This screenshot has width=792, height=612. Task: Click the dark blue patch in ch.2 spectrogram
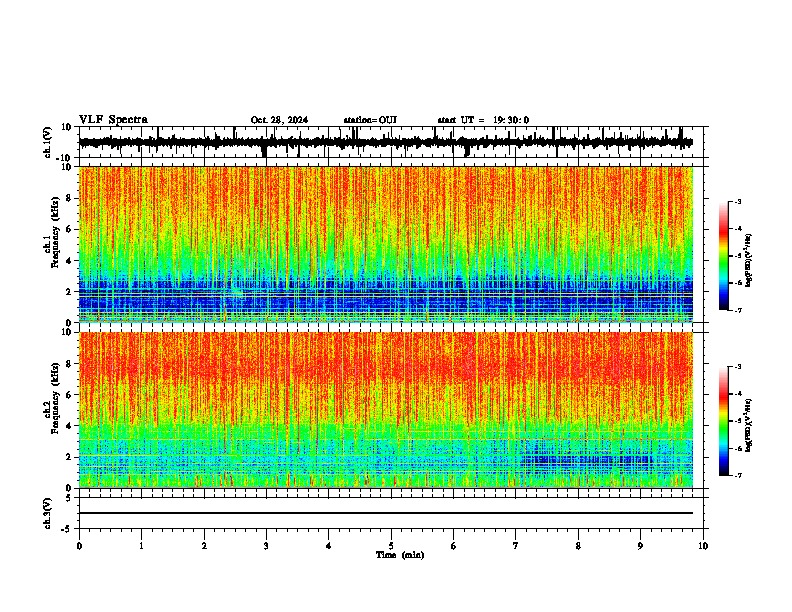(x=586, y=460)
